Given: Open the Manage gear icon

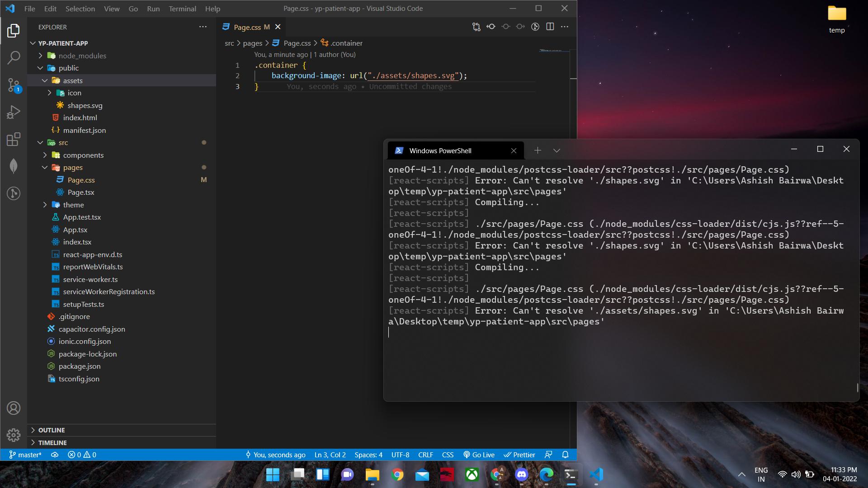Looking at the screenshot, I should [14, 435].
